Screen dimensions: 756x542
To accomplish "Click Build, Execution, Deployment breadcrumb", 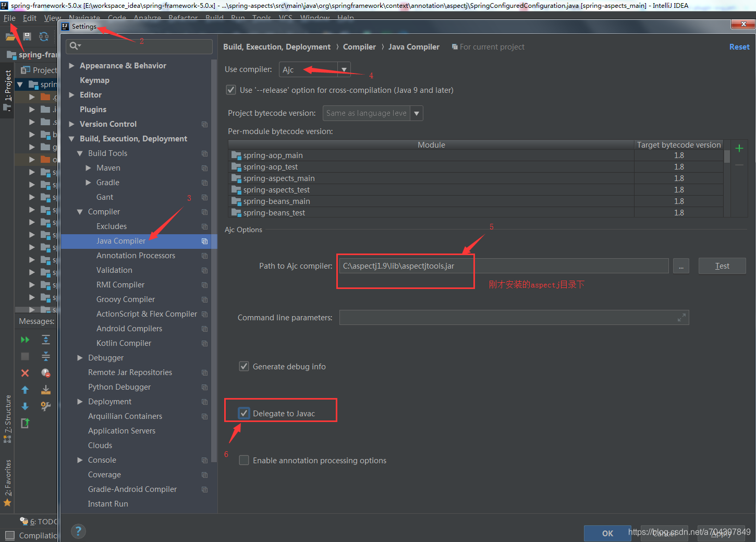I will 277,47.
